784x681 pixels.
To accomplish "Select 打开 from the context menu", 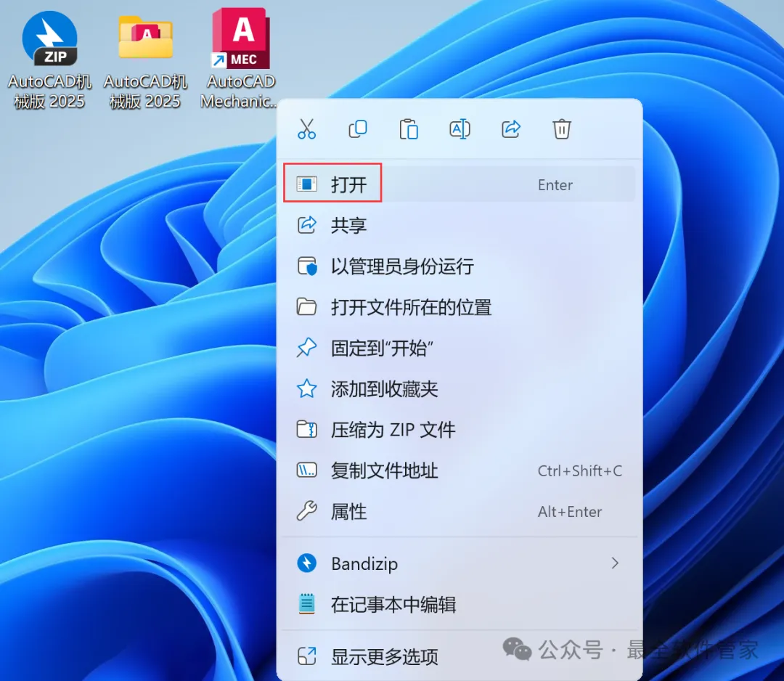I will [x=459, y=184].
